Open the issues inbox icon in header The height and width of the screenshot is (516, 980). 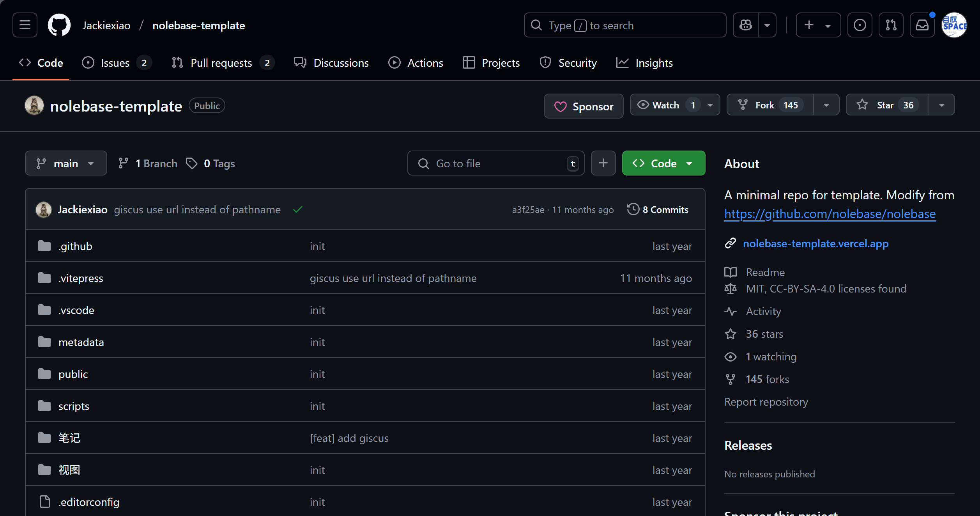(x=860, y=25)
